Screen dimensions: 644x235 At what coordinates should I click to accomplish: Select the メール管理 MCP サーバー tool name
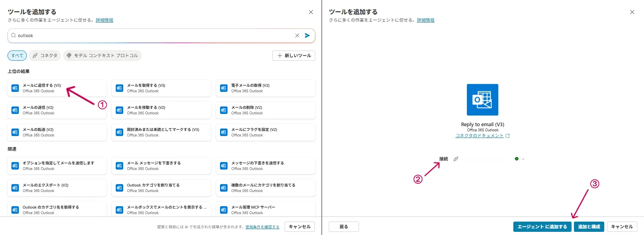click(x=253, y=207)
